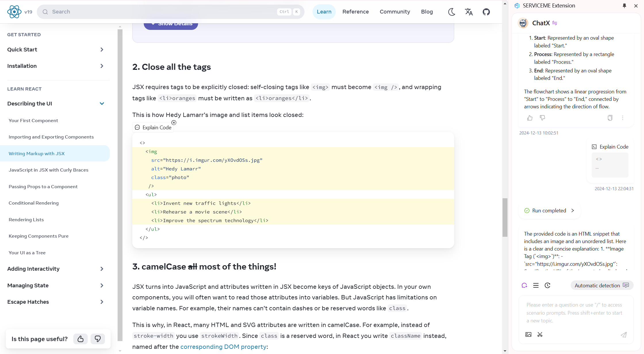
Task: Open the Community tab
Action: [x=395, y=12]
